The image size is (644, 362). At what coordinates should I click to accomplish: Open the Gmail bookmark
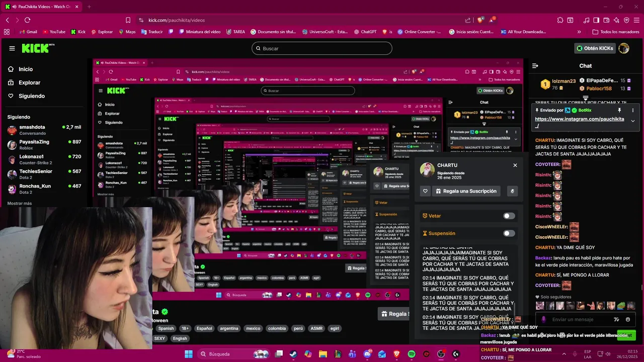(28, 32)
